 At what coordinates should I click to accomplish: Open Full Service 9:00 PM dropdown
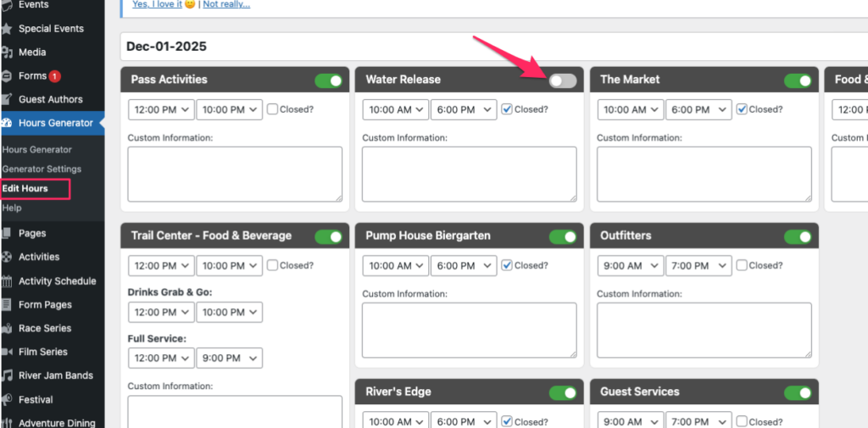(x=228, y=359)
